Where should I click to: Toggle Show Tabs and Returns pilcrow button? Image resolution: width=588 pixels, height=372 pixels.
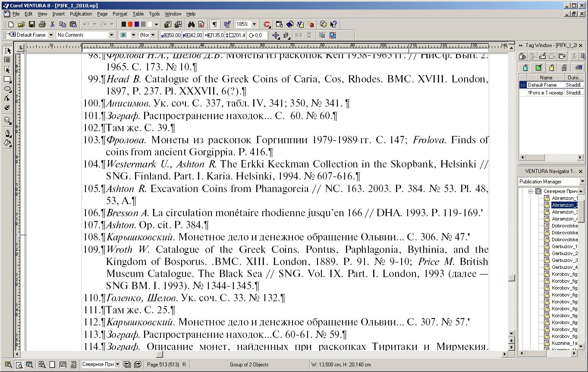(x=214, y=25)
